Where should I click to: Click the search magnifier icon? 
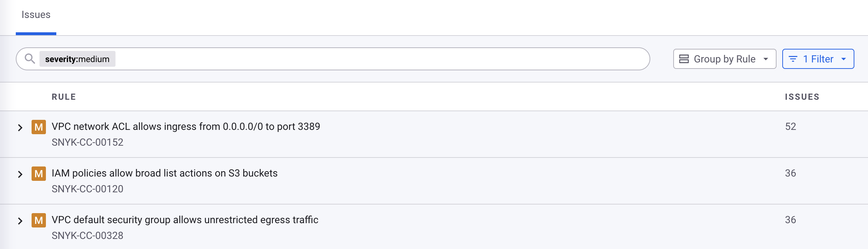tap(30, 58)
